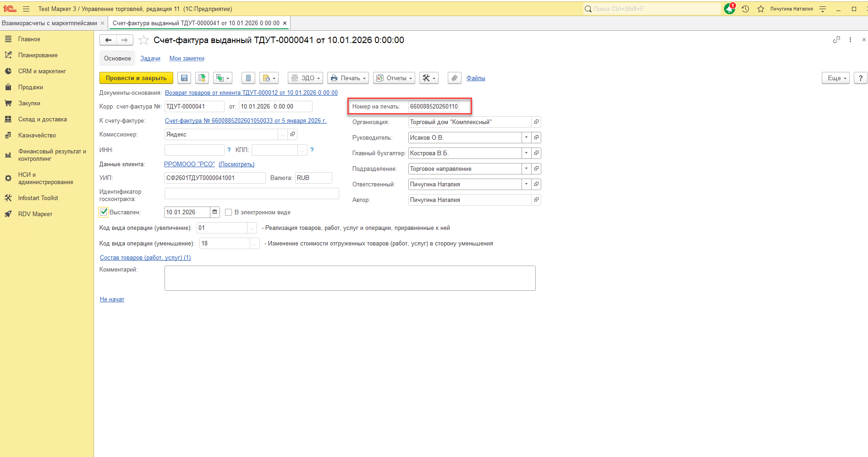Enable the В электронном виде checkbox

[x=228, y=212]
